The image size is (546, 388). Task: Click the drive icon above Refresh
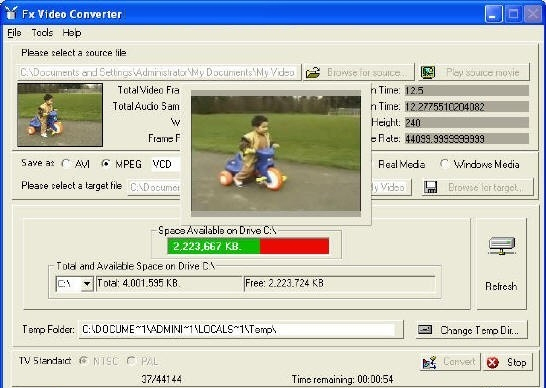pos(501,245)
